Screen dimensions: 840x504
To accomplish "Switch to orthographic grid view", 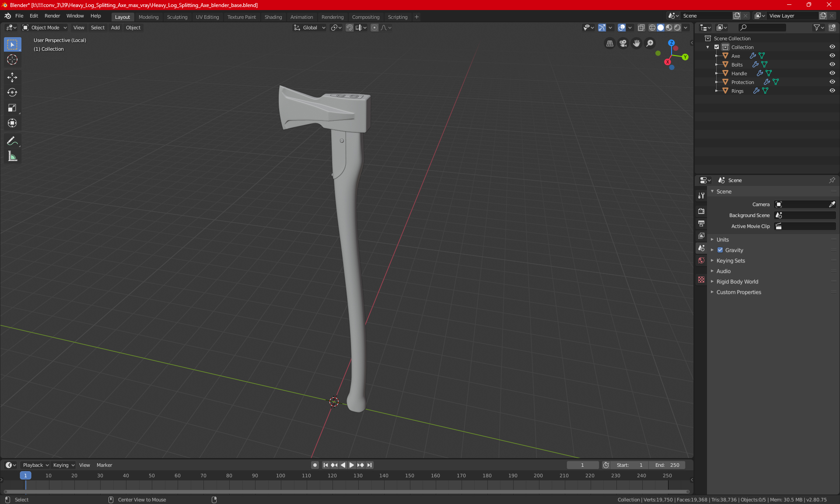I will (609, 43).
